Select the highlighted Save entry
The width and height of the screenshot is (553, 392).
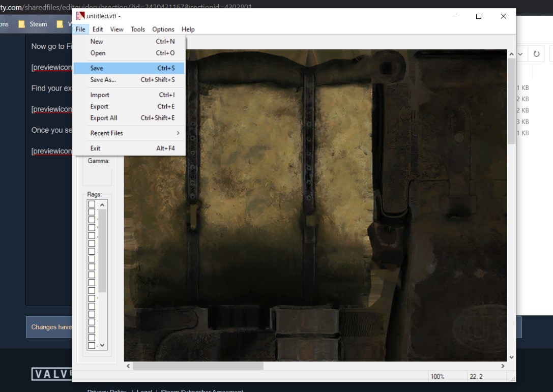coord(129,68)
